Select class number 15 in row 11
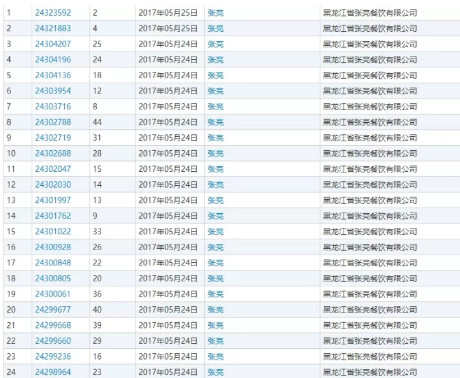The image size is (460, 378). (x=97, y=169)
